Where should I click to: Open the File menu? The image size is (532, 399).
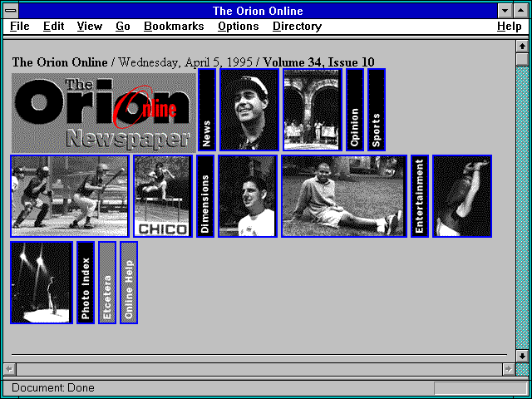click(x=20, y=27)
